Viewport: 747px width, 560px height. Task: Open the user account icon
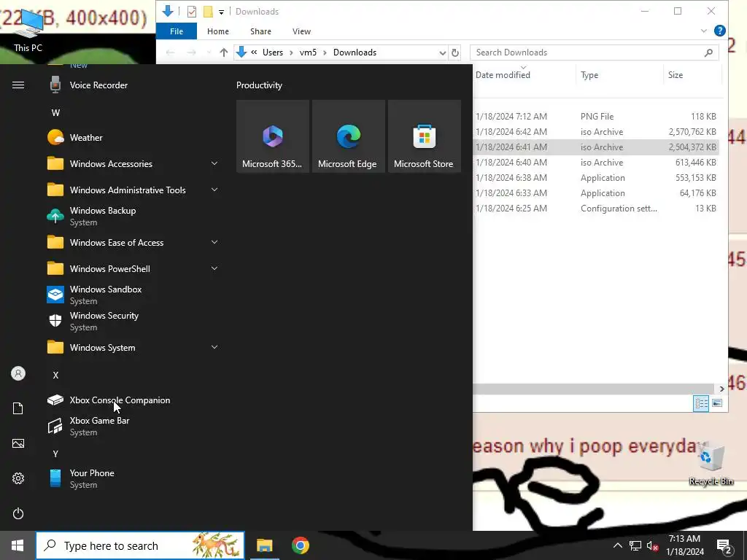(x=18, y=374)
